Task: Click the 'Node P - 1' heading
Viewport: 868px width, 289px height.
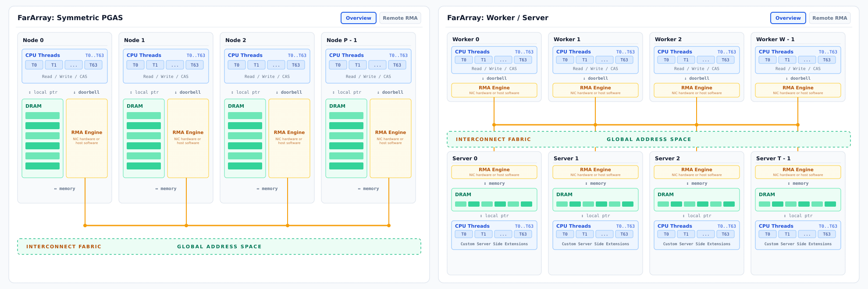Action: point(342,40)
